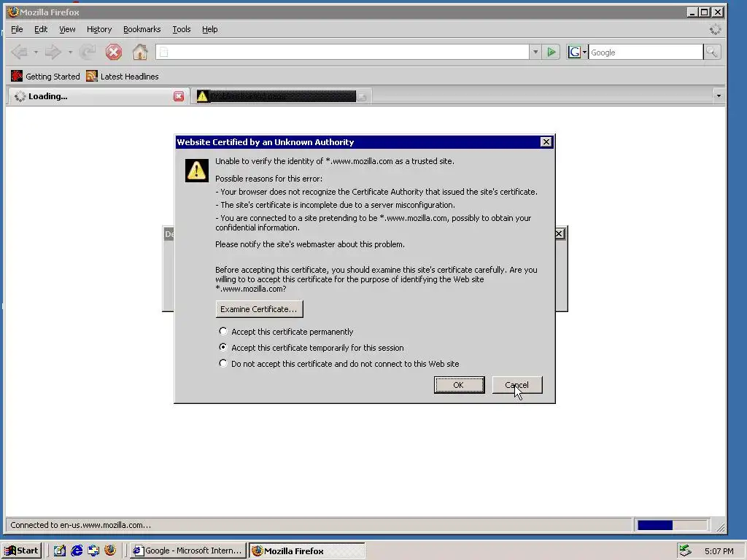Screen dimensions: 747x560
Task: Open the View menu
Action: point(67,29)
